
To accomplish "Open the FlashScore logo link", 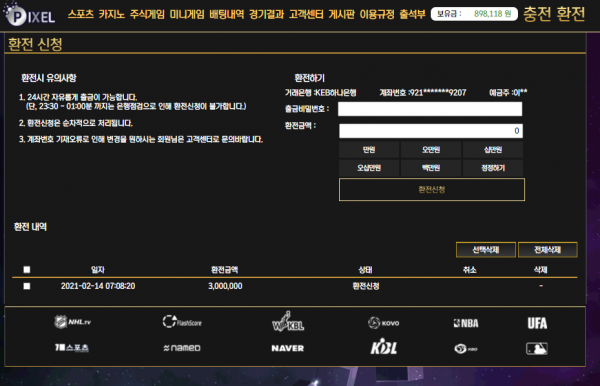I will 182,322.
